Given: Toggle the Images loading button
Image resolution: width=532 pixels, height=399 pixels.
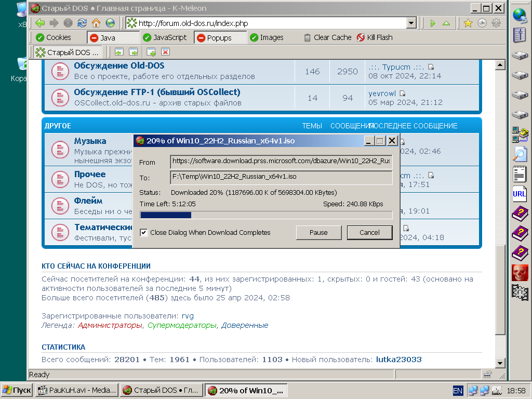Looking at the screenshot, I should [267, 37].
